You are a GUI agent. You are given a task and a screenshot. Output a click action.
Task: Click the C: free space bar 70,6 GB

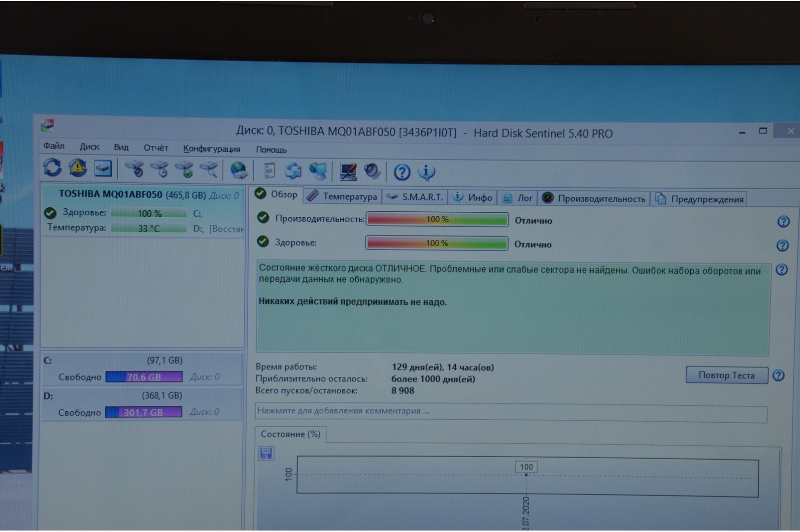144,377
